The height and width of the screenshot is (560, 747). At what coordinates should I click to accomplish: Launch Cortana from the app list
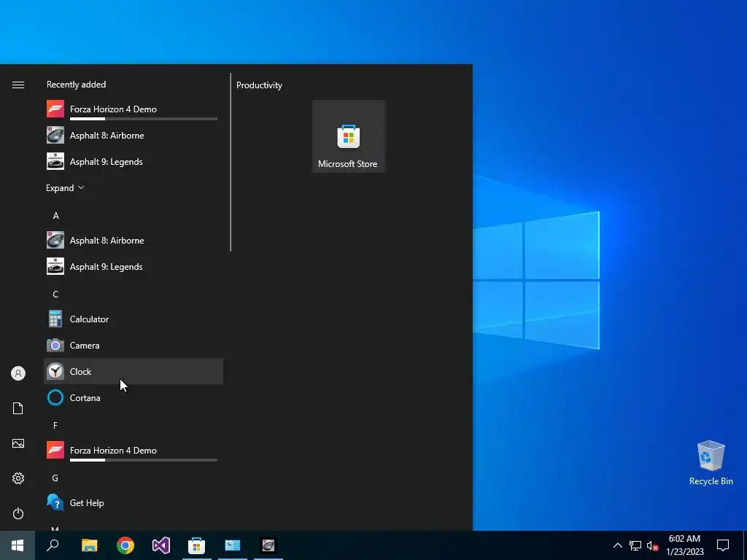tap(133, 397)
